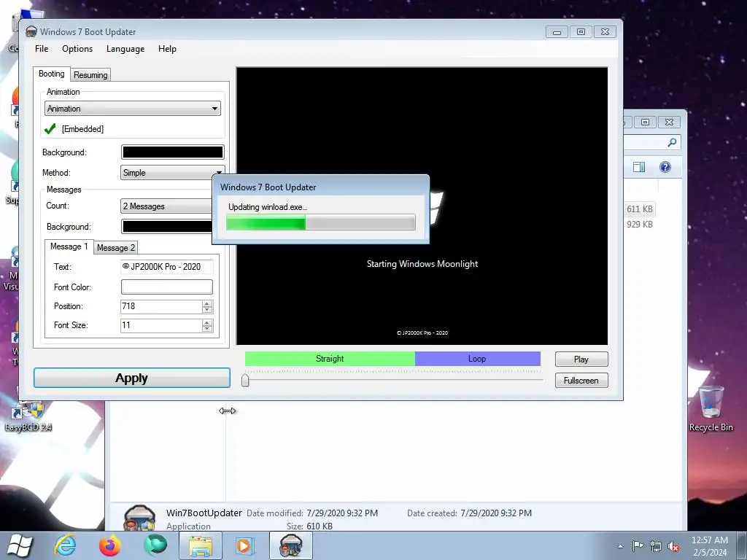Viewport: 747px width, 560px height.
Task: Maximize the Windows 7 Boot Updater window
Action: tap(581, 32)
